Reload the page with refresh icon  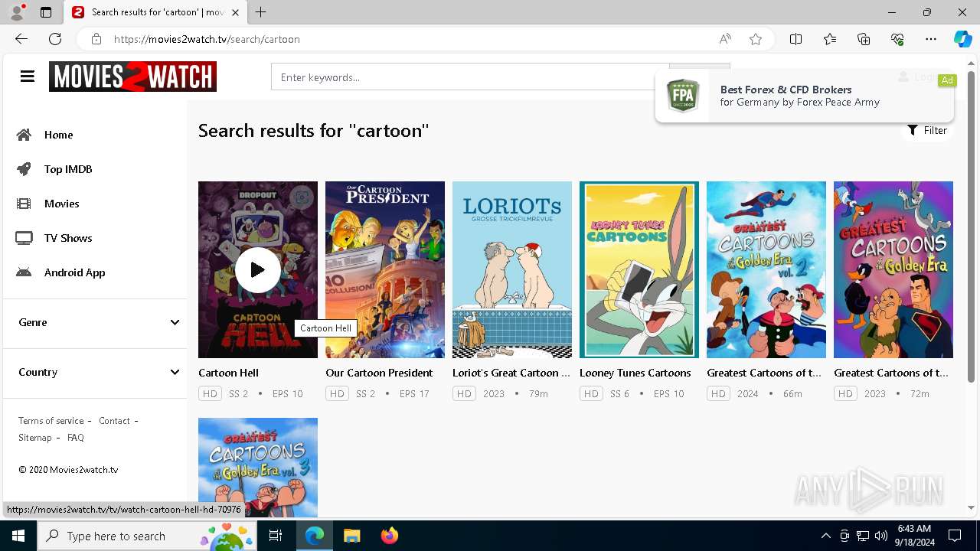(55, 39)
